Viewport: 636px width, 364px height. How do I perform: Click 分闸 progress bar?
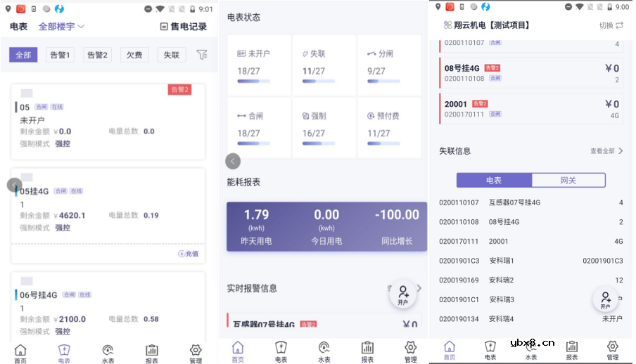383,81
